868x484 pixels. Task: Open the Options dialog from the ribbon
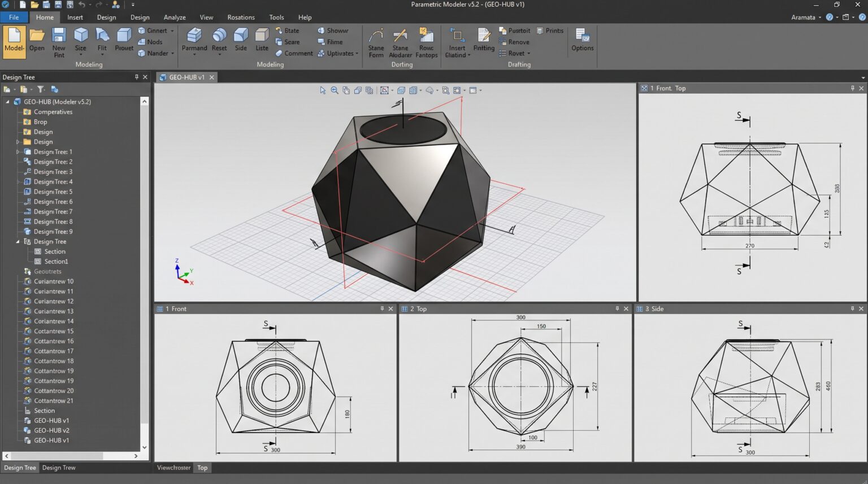[582, 40]
